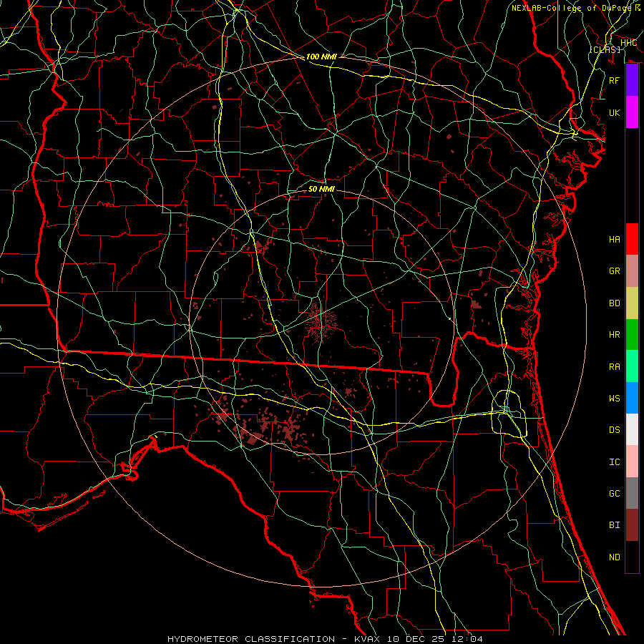Click the HR legend label
The width and height of the screenshot is (644, 644).
pyautogui.click(x=615, y=335)
